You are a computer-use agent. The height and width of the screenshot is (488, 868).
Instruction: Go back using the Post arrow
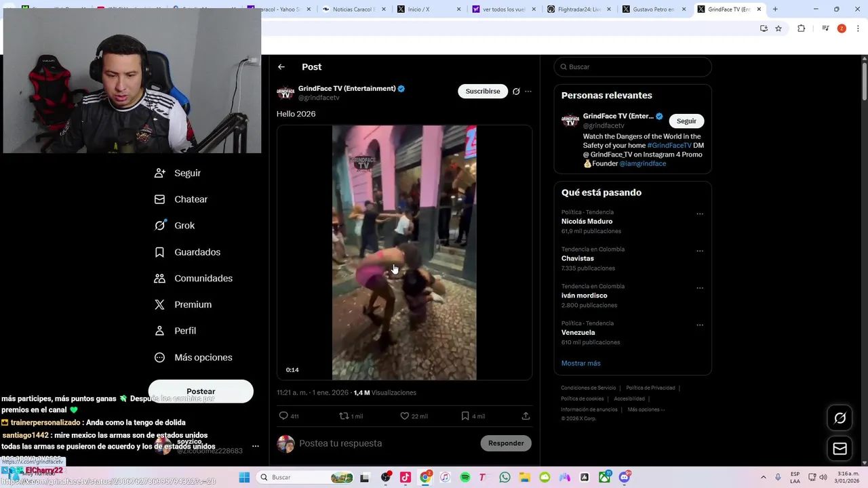(281, 67)
